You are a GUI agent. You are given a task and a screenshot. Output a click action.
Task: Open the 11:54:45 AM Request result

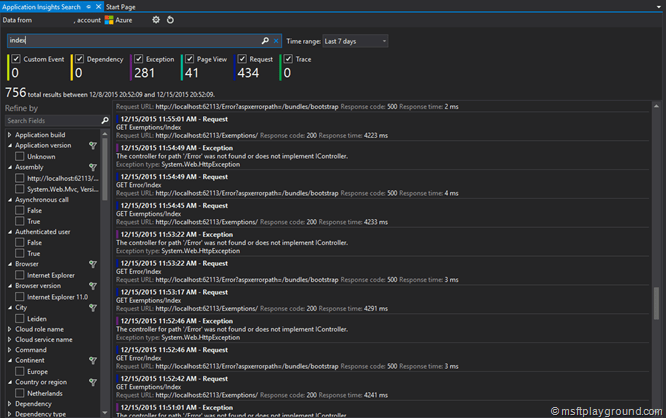tap(382, 214)
